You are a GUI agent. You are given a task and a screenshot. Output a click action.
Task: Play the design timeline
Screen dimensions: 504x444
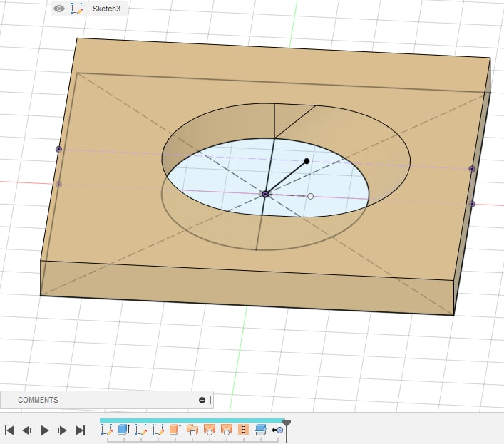click(x=44, y=430)
